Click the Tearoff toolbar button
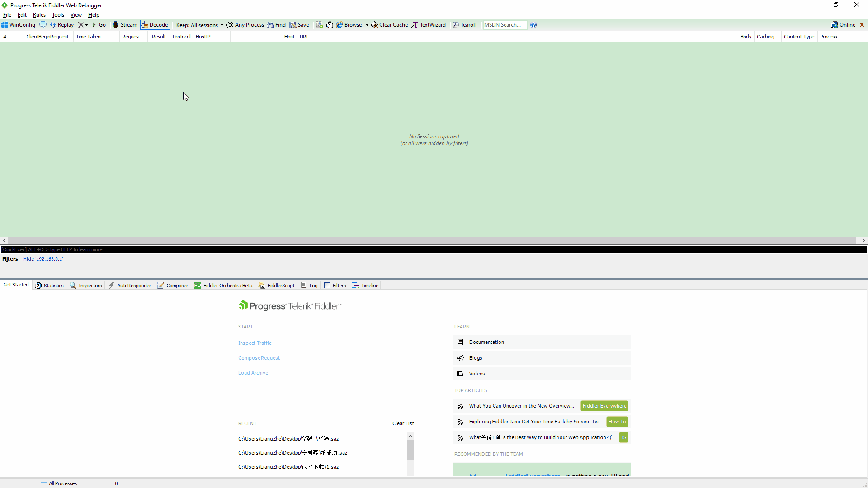The width and height of the screenshot is (868, 488). 465,25
